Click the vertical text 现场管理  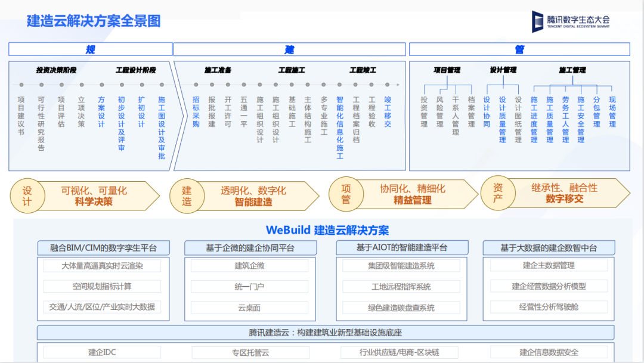[x=612, y=111]
